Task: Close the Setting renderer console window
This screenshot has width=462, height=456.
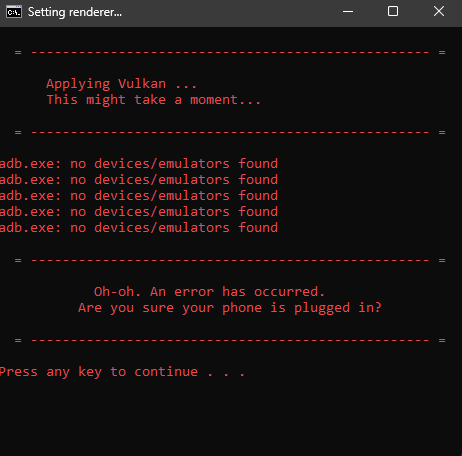Action: pos(439,12)
